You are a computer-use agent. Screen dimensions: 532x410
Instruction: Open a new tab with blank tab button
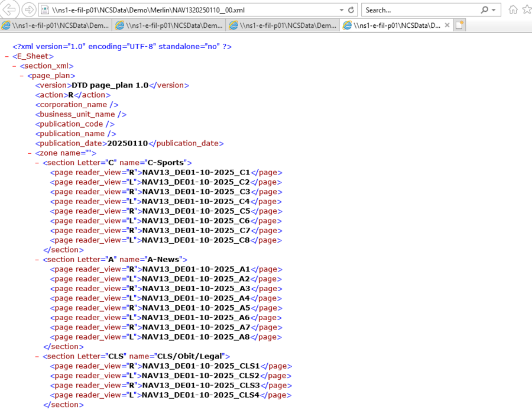[459, 25]
